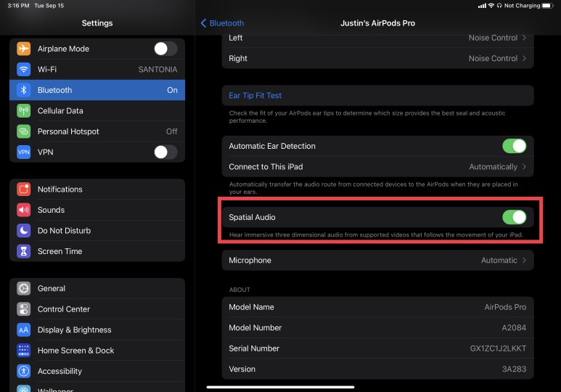Tap the Model Name AirPods Pro value
Screen dimensions: 561x392
(x=505, y=307)
